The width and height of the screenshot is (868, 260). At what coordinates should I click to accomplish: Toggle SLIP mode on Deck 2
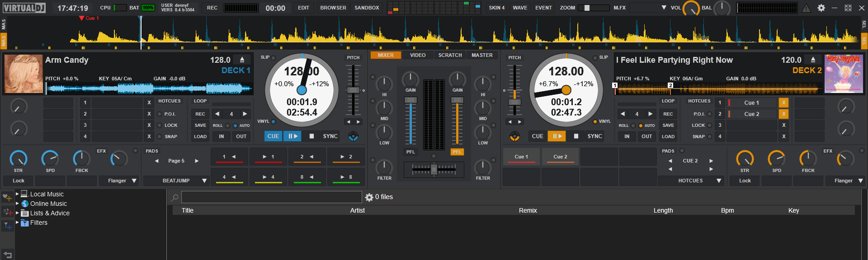point(595,58)
